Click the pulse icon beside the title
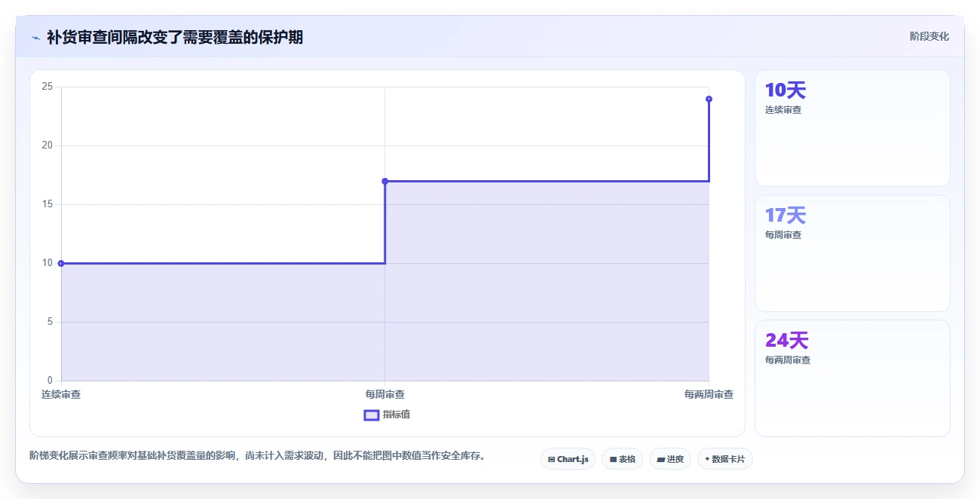Viewport: 980px width, 499px height. tap(35, 38)
